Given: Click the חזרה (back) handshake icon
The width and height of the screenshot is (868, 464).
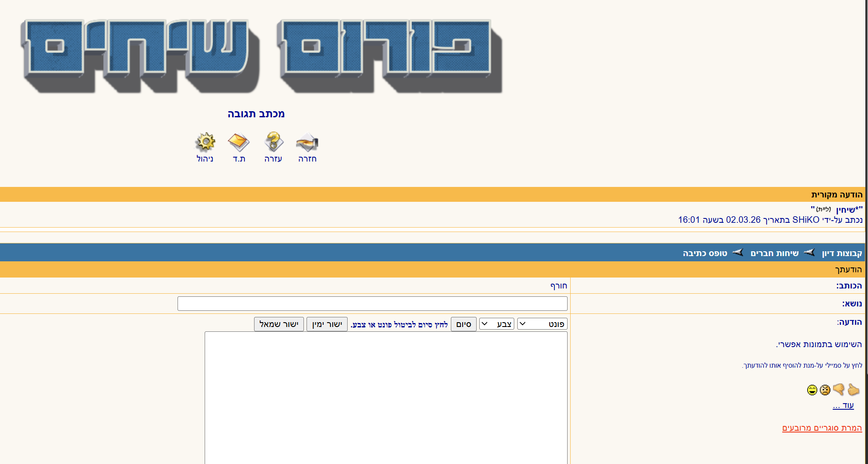Looking at the screenshot, I should point(307,142).
